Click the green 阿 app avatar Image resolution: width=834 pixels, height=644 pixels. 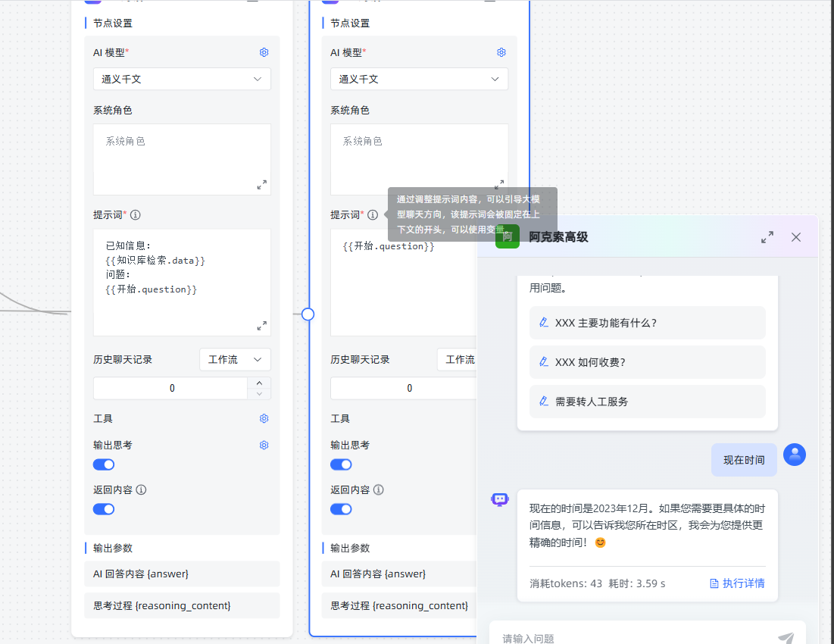point(508,236)
